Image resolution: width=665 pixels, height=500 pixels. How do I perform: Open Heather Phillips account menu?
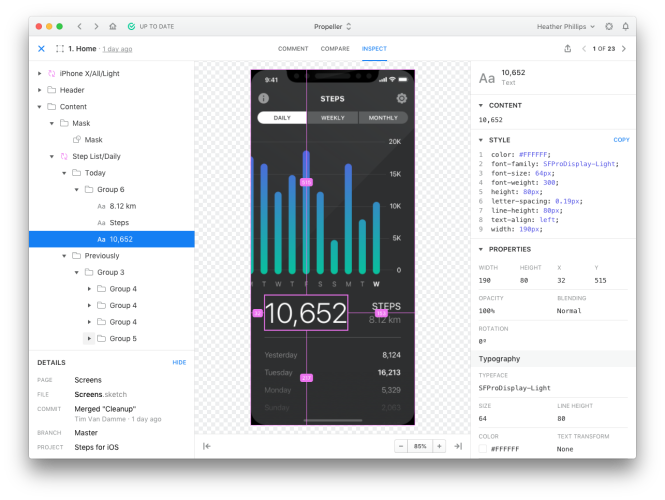pyautogui.click(x=566, y=26)
